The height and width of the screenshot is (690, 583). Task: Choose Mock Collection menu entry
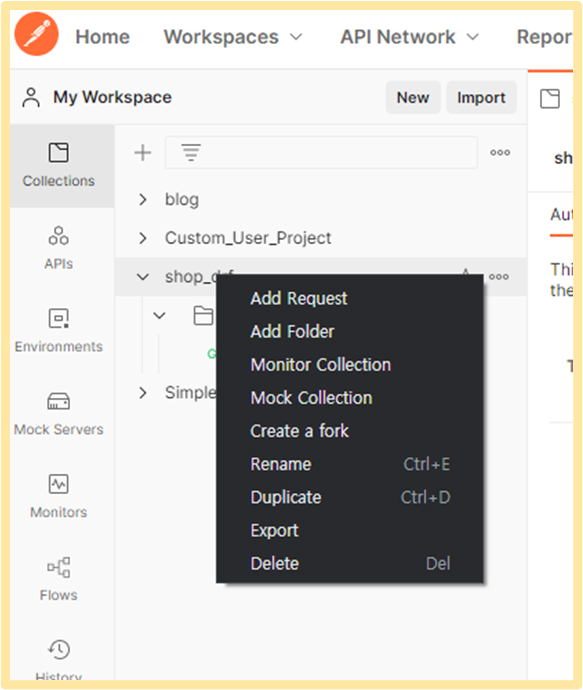350,398
